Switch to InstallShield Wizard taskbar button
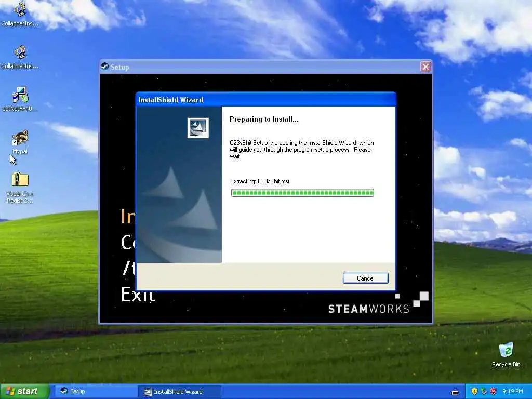The height and width of the screenshot is (399, 532). 180,392
